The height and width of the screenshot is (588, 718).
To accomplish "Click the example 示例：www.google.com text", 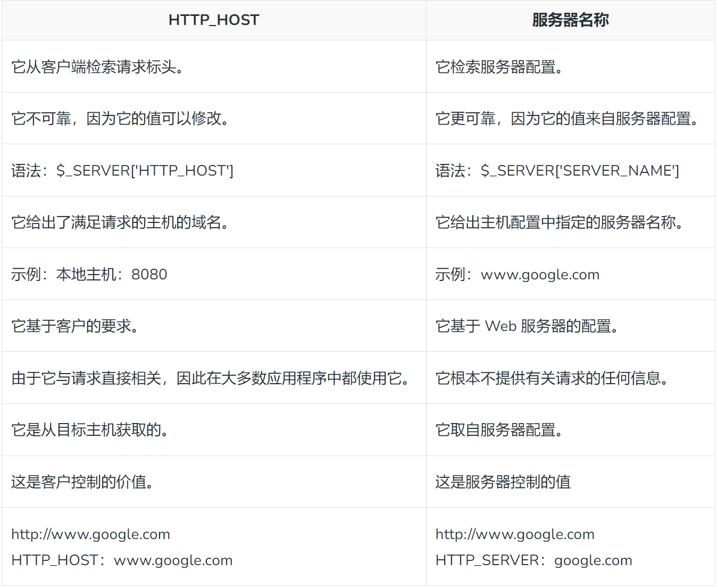I will 517,275.
